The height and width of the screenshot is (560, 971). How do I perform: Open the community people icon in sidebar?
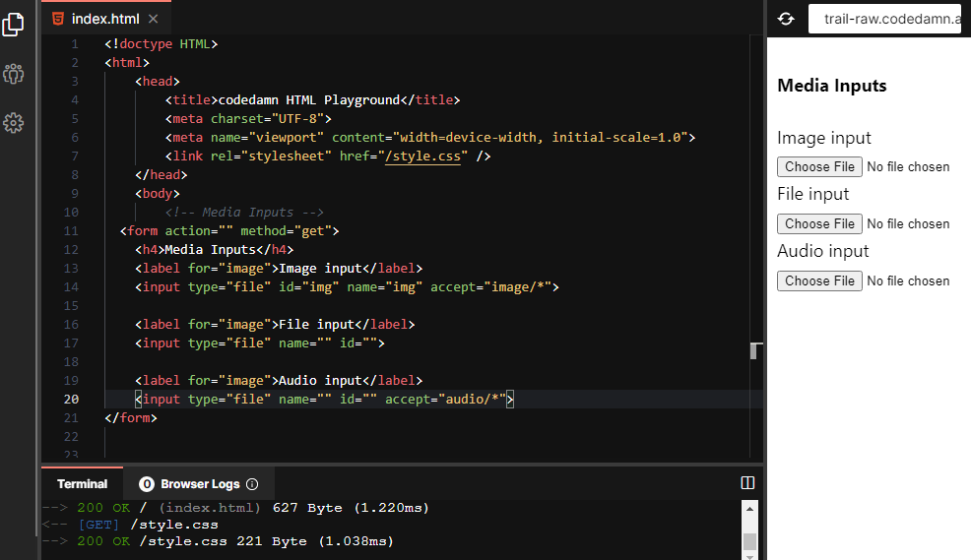(x=13, y=74)
